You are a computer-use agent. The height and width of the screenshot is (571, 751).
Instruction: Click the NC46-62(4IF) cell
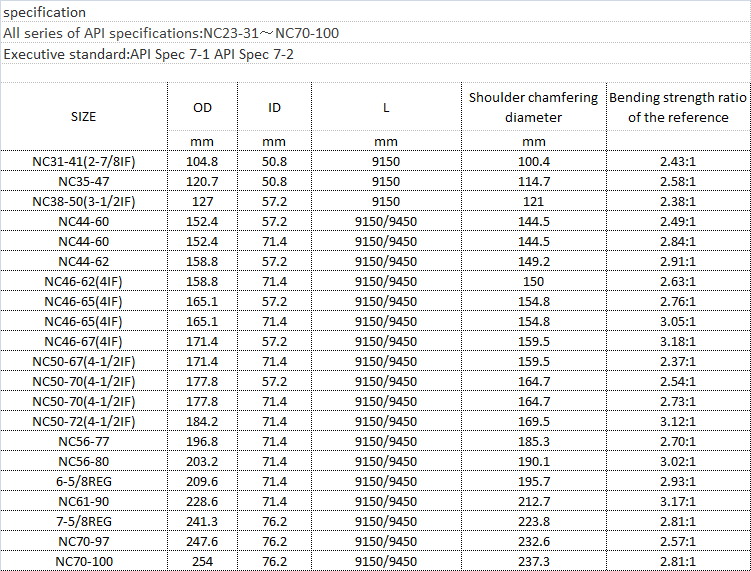tap(84, 282)
